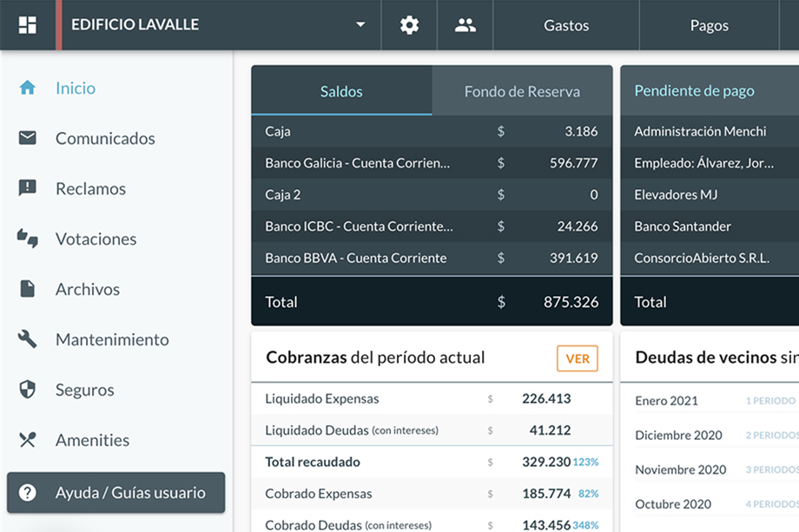The width and height of the screenshot is (799, 532).
Task: Open the Pagos menu item
Action: (709, 25)
